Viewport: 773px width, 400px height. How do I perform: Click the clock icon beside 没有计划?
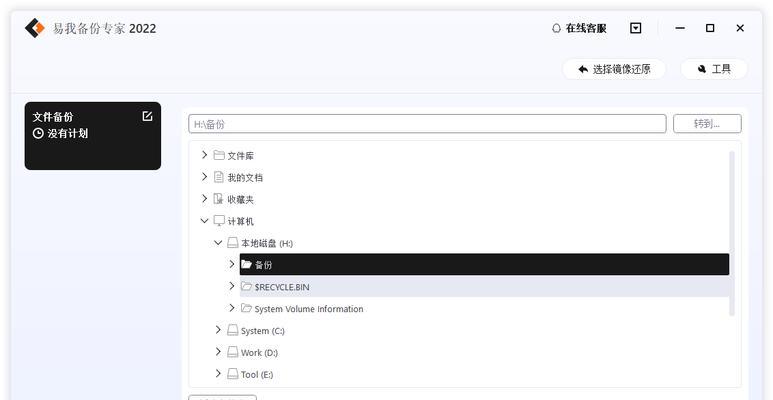coord(38,133)
